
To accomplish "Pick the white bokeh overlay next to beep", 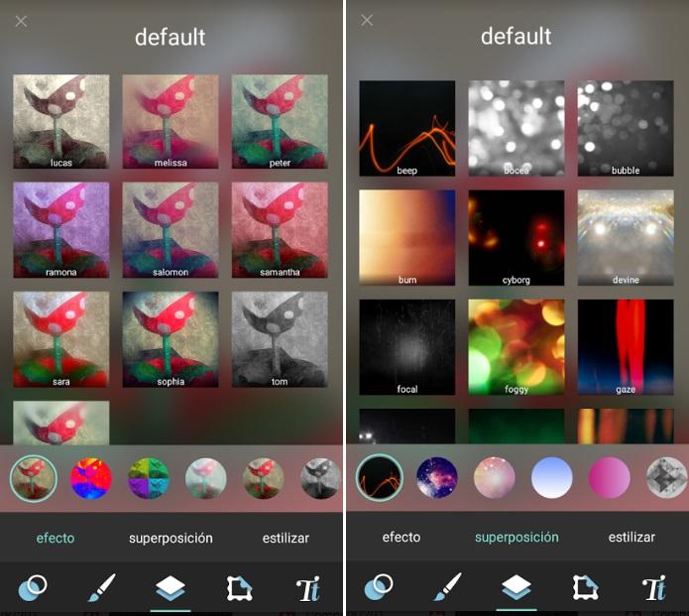I will pyautogui.click(x=517, y=128).
